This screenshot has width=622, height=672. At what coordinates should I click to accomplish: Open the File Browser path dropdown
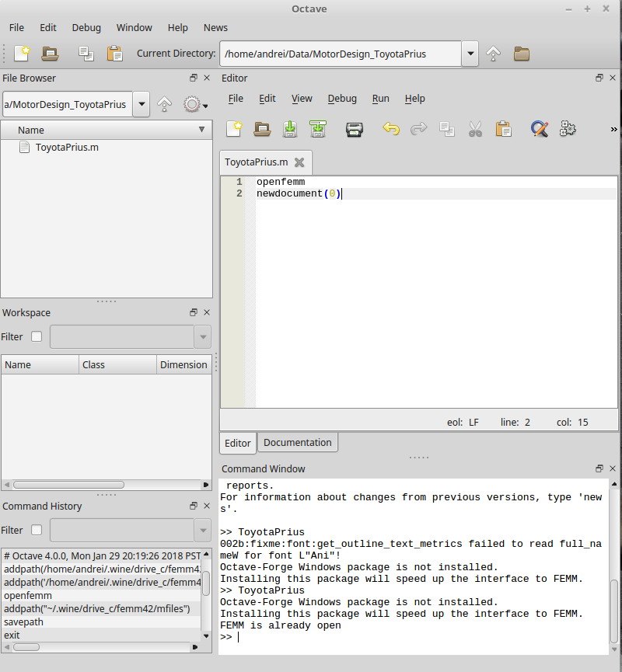tap(141, 104)
